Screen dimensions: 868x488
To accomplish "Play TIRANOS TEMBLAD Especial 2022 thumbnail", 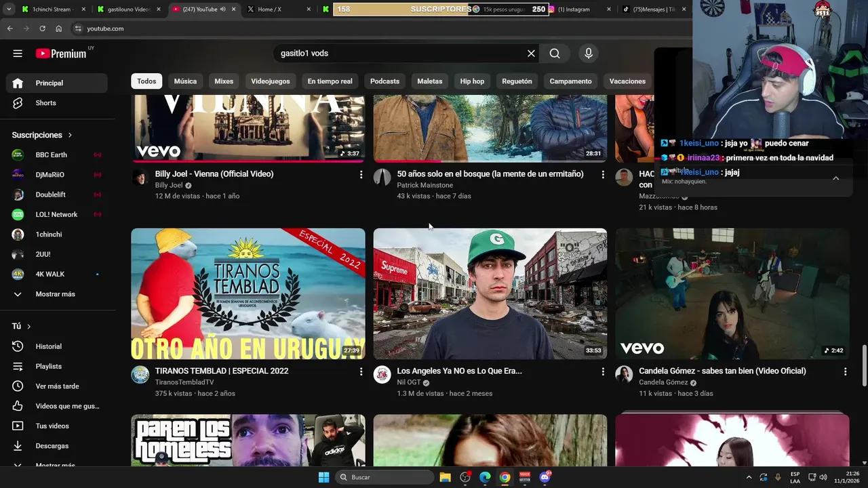I will (248, 293).
